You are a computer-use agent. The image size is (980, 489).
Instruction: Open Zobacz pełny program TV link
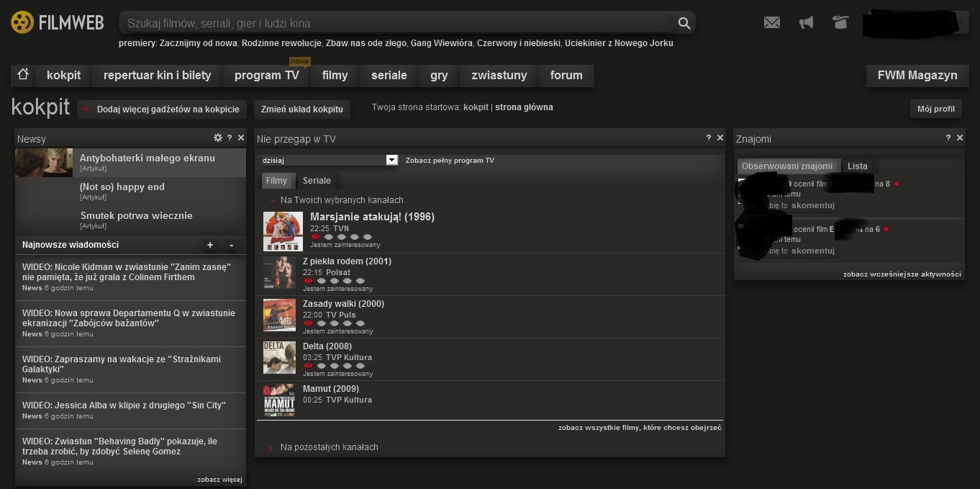tap(449, 160)
